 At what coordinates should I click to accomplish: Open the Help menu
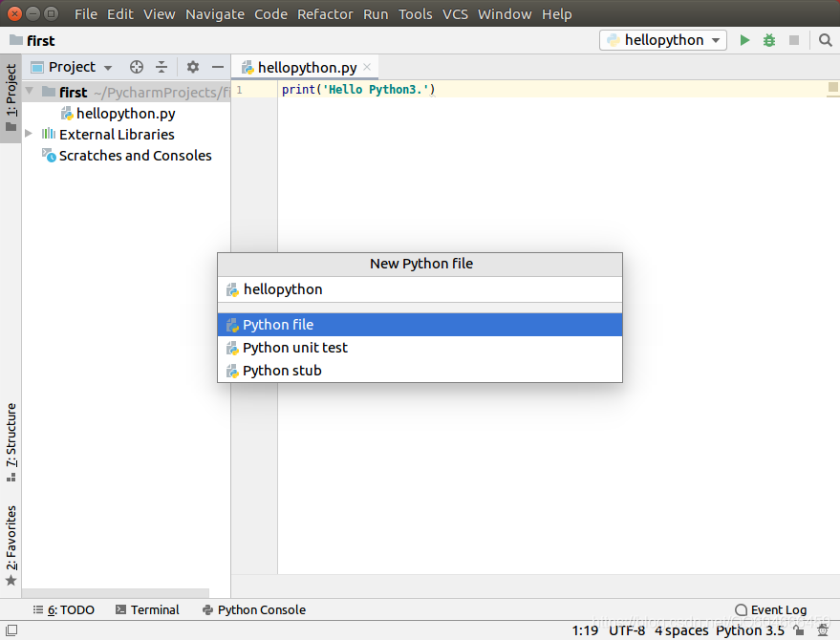[556, 14]
